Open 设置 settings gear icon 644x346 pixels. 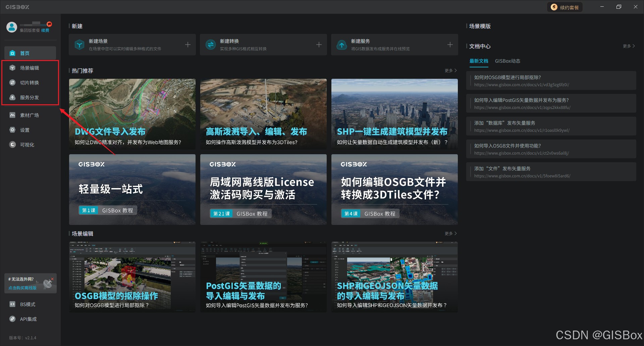click(12, 130)
